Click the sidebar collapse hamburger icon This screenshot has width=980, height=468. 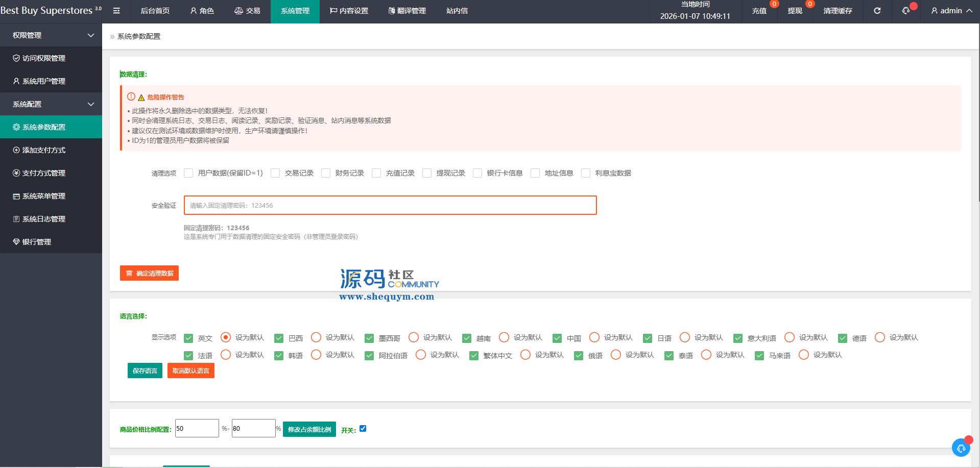click(116, 11)
